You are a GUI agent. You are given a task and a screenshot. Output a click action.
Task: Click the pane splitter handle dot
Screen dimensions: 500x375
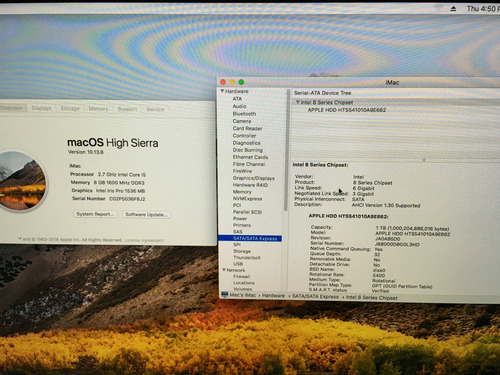pyautogui.click(x=424, y=160)
